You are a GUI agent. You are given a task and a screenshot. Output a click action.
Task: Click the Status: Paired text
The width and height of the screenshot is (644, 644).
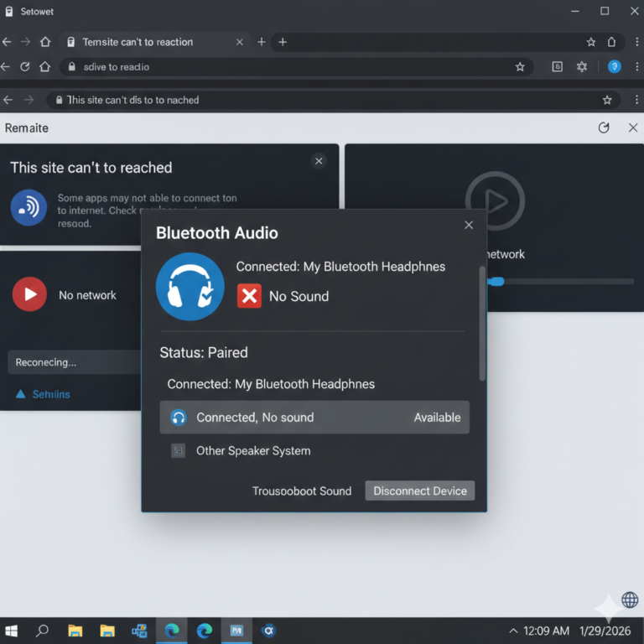204,352
